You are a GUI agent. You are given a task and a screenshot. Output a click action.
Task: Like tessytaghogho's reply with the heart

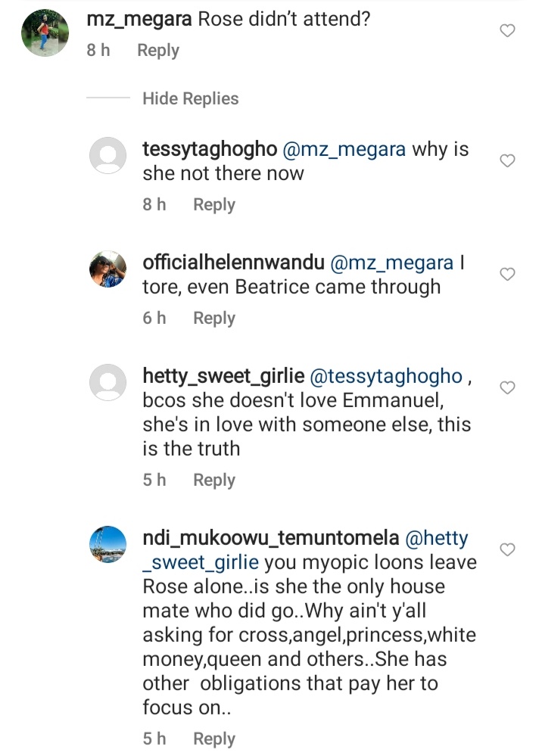509,160
